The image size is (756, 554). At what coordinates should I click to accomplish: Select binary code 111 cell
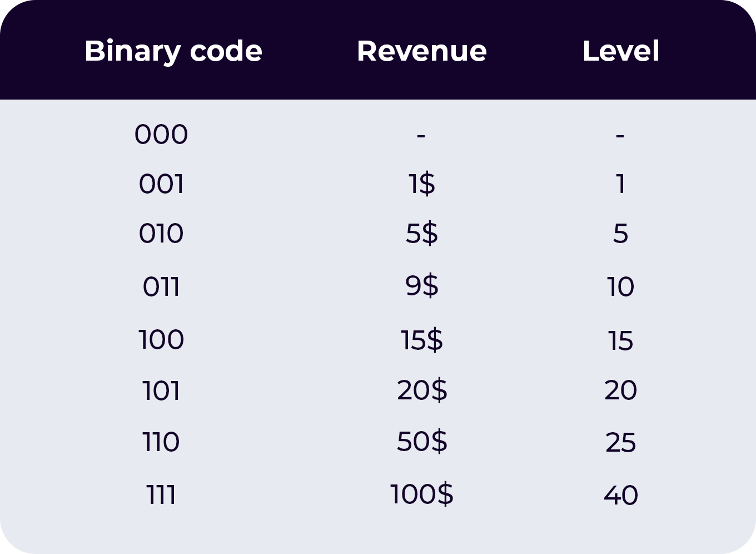(x=161, y=495)
